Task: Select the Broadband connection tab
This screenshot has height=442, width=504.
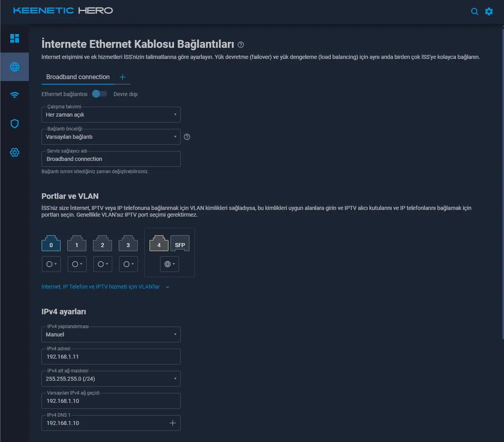Action: pos(78,77)
